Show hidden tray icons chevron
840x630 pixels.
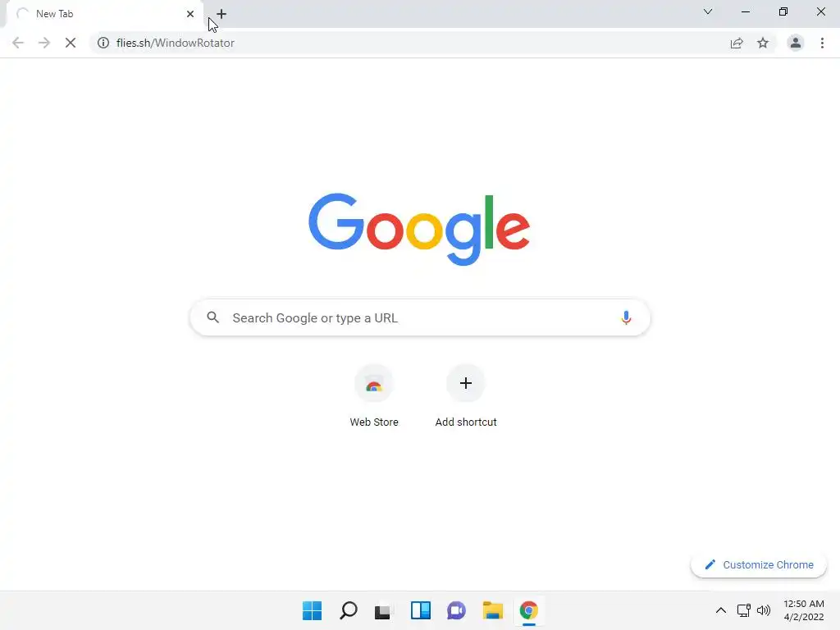[x=721, y=610]
